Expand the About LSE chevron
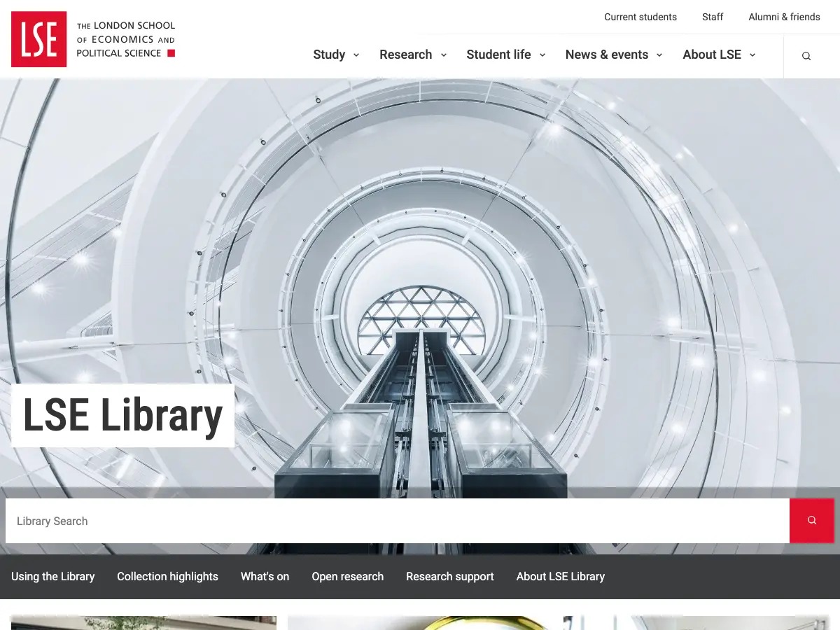 coord(752,55)
